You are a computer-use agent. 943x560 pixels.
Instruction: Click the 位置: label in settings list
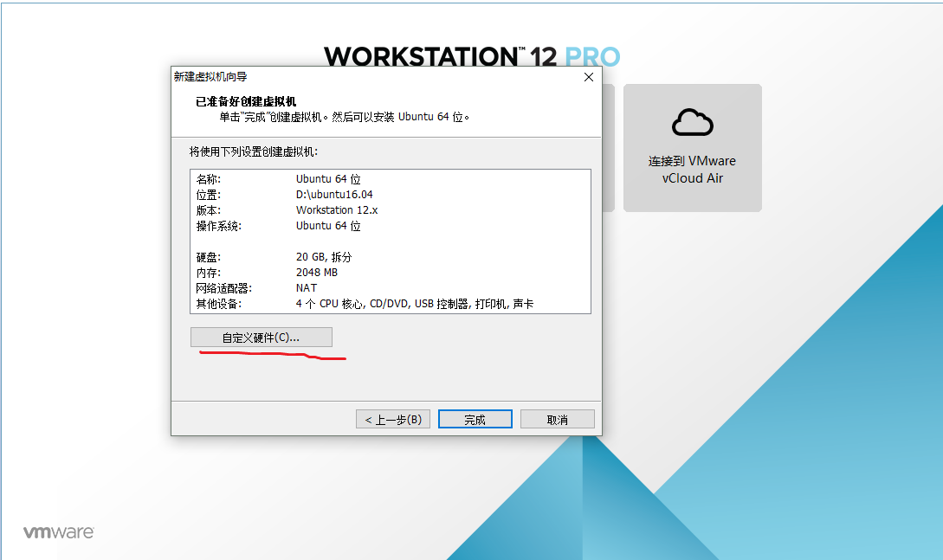[x=209, y=195]
